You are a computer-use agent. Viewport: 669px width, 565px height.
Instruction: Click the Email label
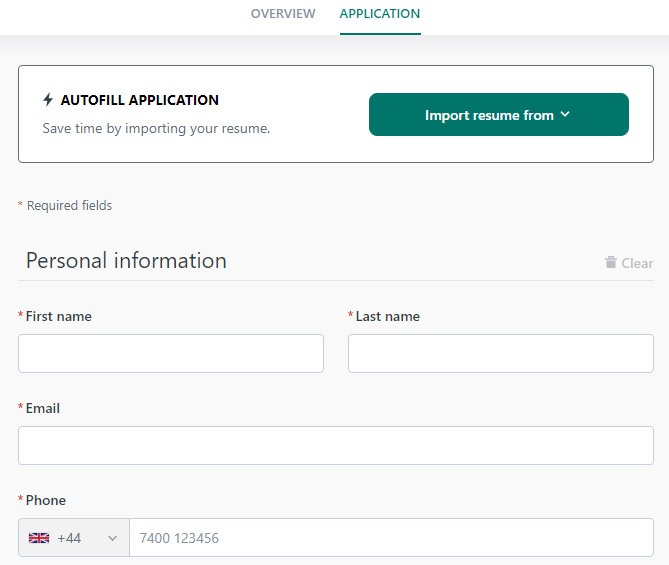point(43,408)
